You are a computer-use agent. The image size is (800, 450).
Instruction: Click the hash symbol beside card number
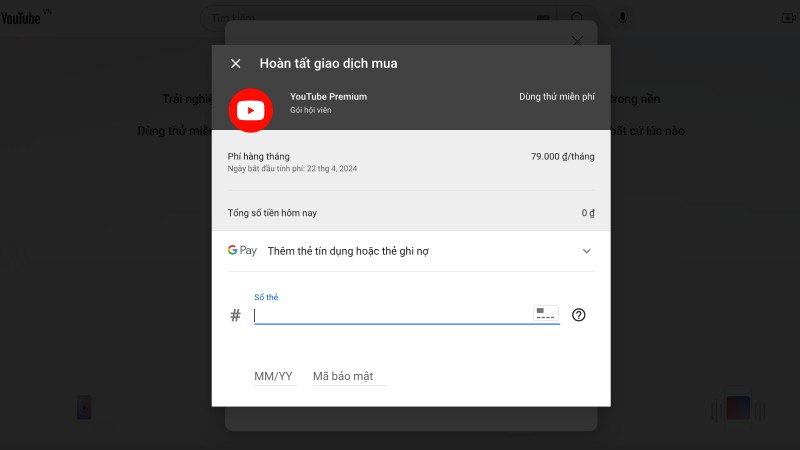[235, 315]
